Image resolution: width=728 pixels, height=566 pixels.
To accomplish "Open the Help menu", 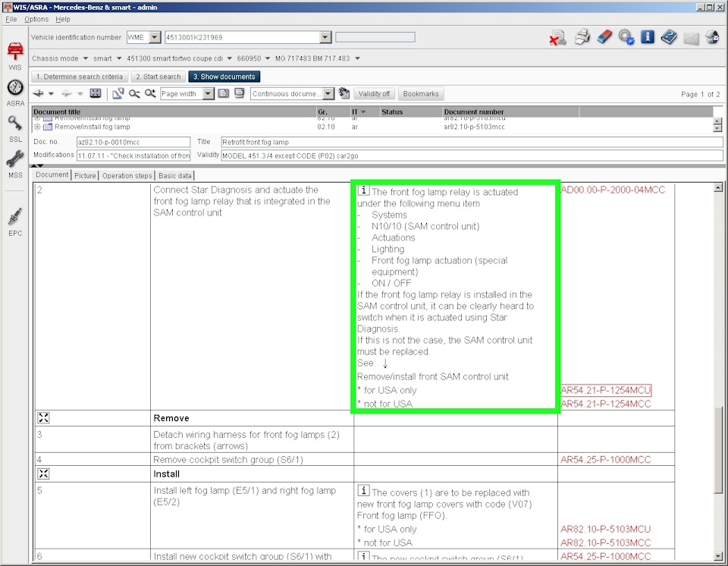I will tap(63, 20).
